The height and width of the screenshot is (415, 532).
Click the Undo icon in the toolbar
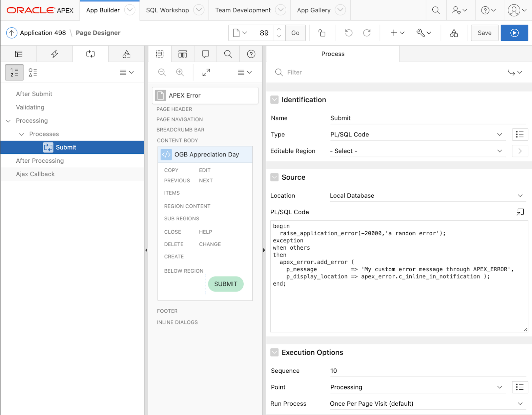(348, 33)
